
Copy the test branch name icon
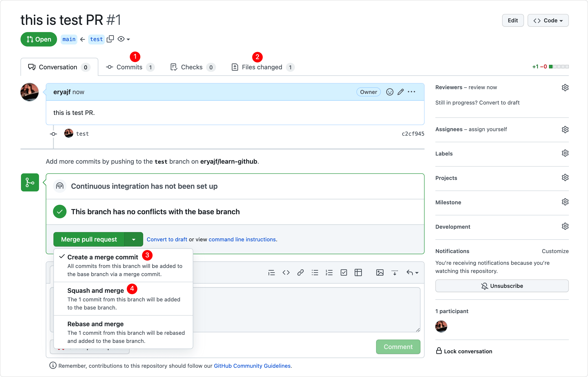pos(110,39)
